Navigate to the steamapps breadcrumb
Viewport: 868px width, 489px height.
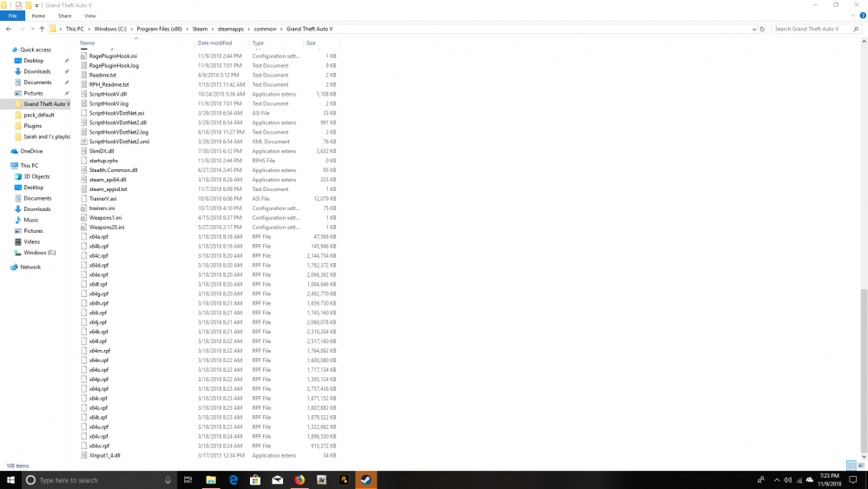(x=230, y=29)
